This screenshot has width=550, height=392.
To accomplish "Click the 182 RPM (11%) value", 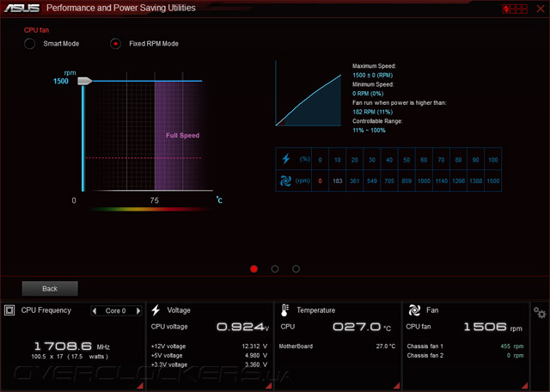I will pyautogui.click(x=372, y=112).
